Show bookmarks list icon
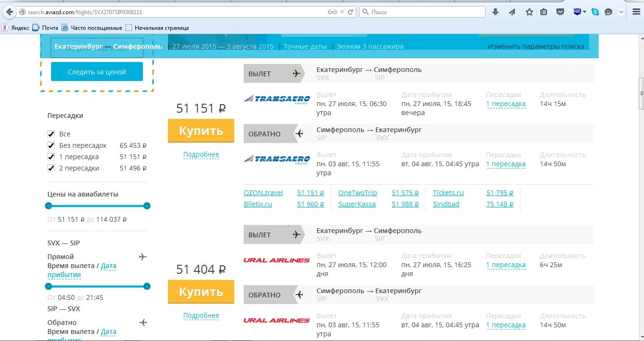 pyautogui.click(x=544, y=12)
